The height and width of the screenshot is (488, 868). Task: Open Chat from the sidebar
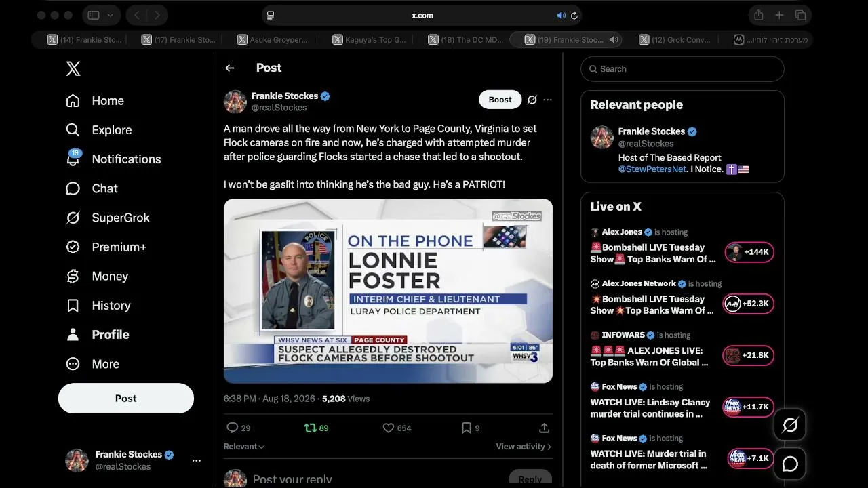[92, 188]
